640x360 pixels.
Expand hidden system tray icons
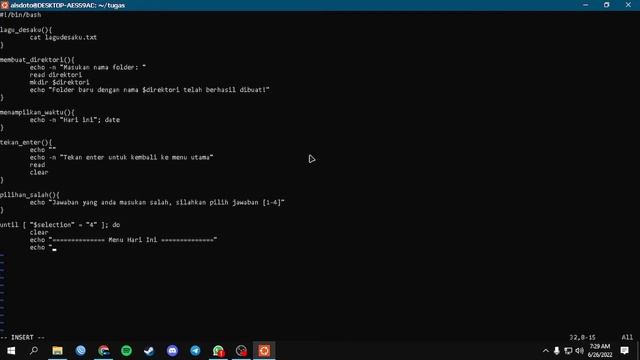545,351
